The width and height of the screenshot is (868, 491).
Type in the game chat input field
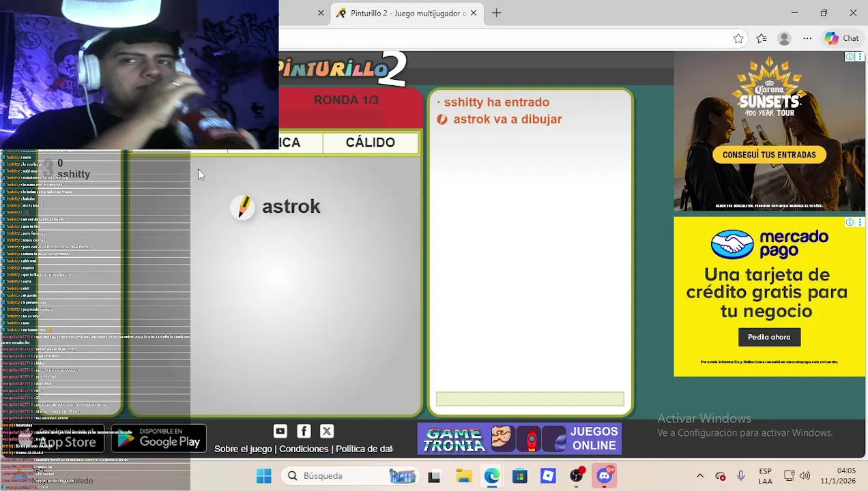[530, 399]
